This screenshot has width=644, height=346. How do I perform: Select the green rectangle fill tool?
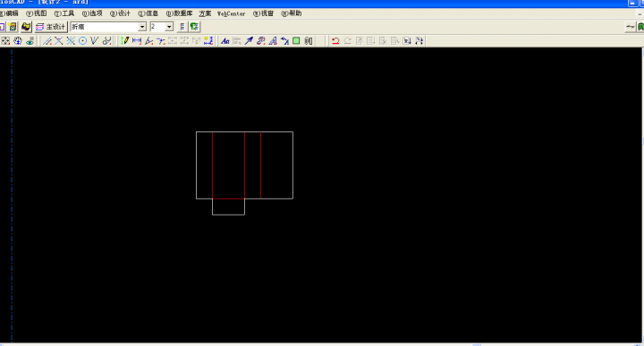click(x=296, y=40)
